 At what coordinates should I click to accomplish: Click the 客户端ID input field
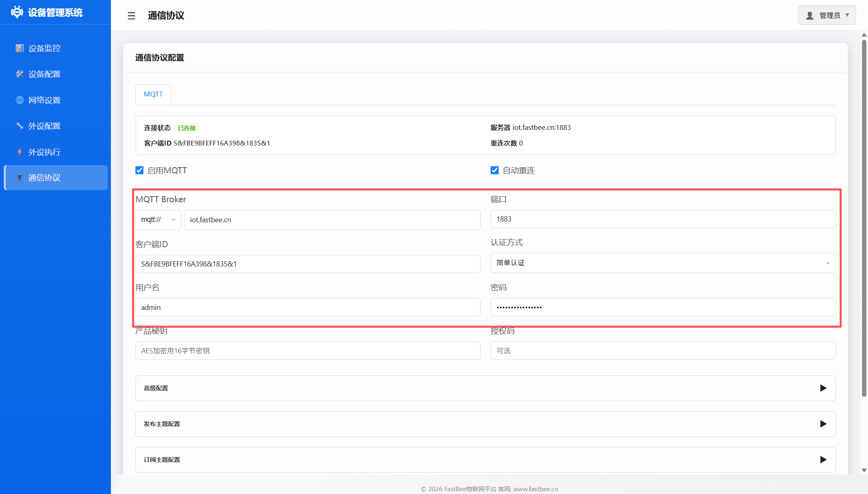(308, 264)
